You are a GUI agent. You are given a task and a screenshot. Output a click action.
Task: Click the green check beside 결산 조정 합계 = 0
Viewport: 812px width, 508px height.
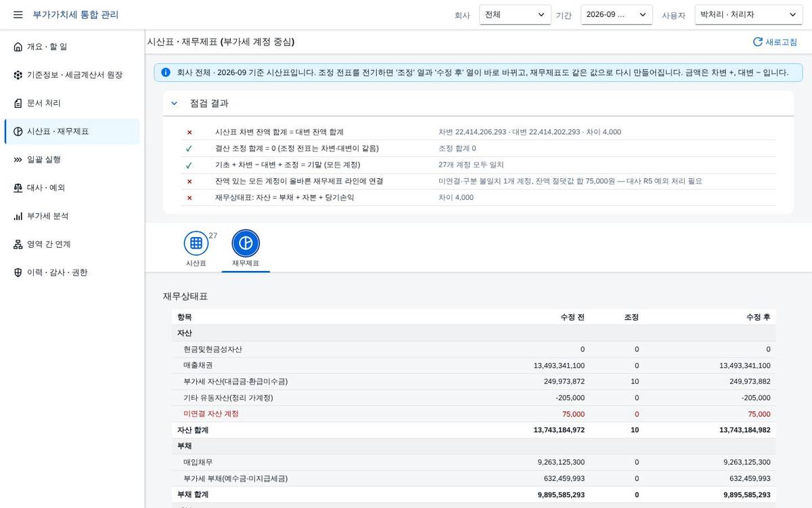pyautogui.click(x=189, y=148)
